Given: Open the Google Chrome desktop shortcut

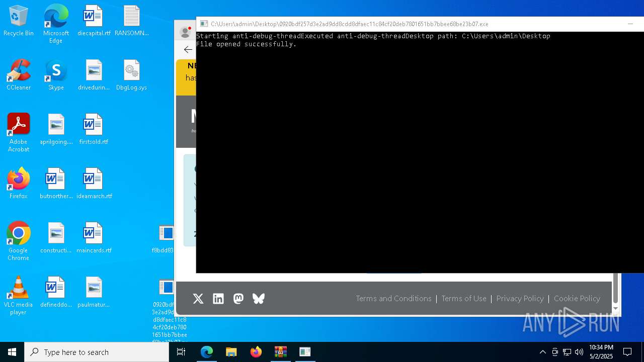Looking at the screenshot, I should click(x=18, y=241).
